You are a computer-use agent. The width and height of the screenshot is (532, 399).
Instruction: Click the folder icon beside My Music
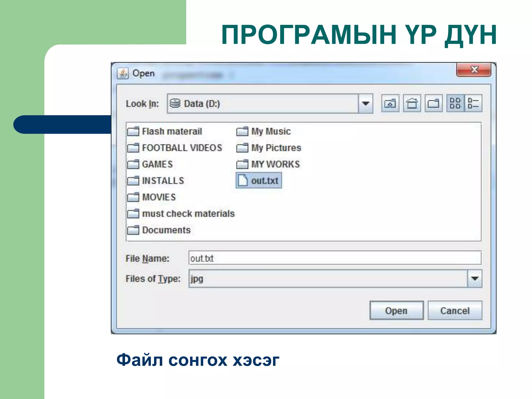pyautogui.click(x=242, y=131)
